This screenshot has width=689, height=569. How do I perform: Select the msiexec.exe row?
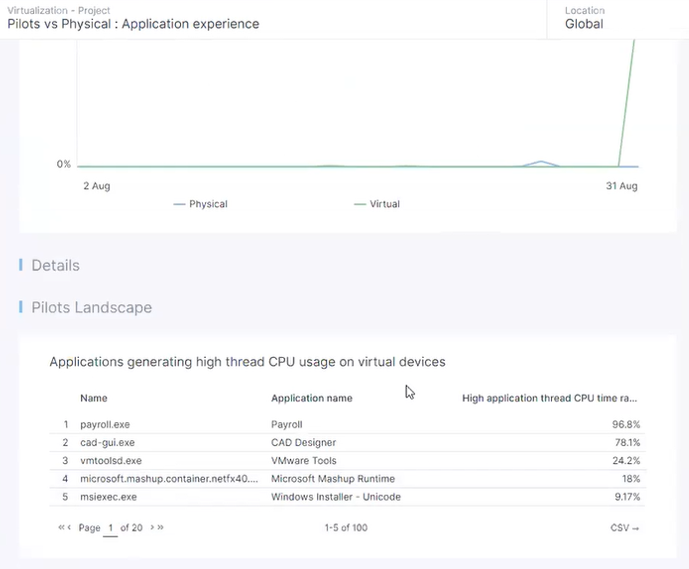coord(108,496)
